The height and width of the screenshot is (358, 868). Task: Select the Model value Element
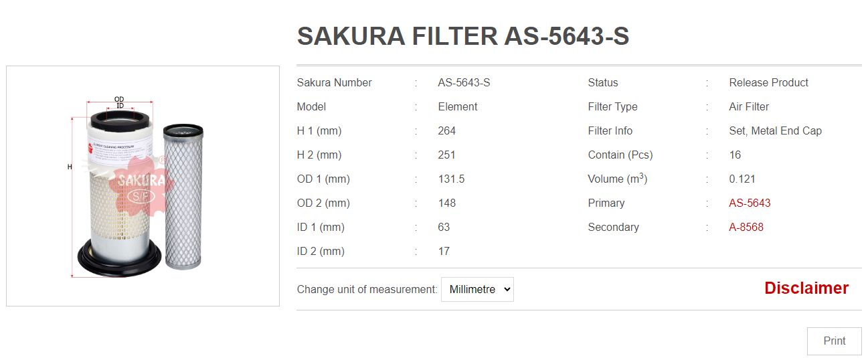(458, 106)
